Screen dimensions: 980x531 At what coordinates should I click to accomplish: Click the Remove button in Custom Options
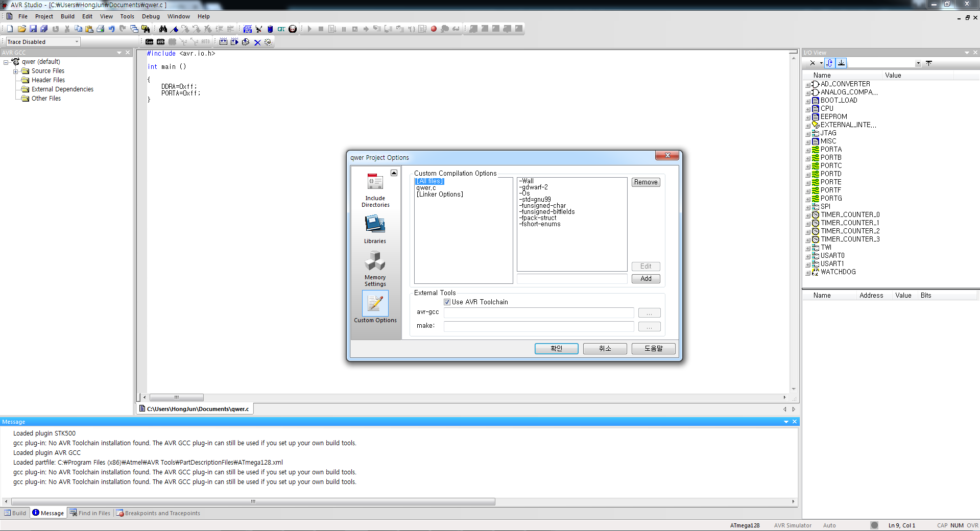point(646,182)
